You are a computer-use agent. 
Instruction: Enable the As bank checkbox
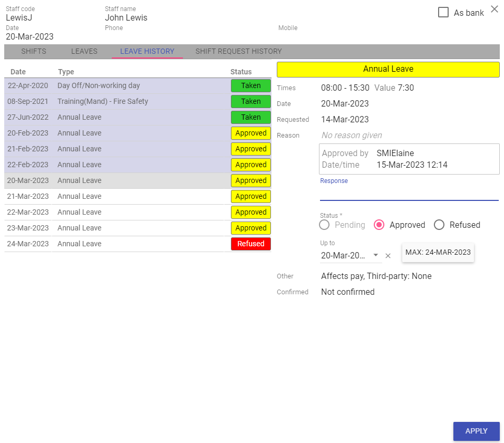(443, 13)
